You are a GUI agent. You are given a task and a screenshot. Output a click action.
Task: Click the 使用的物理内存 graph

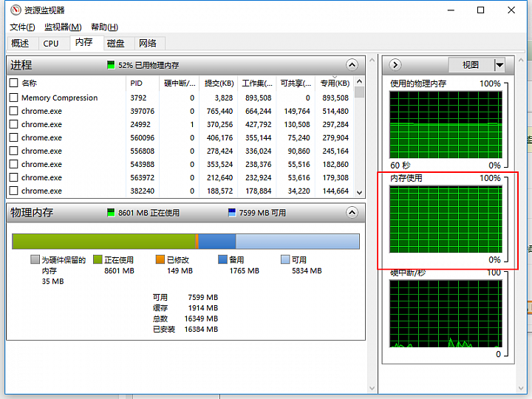point(446,125)
